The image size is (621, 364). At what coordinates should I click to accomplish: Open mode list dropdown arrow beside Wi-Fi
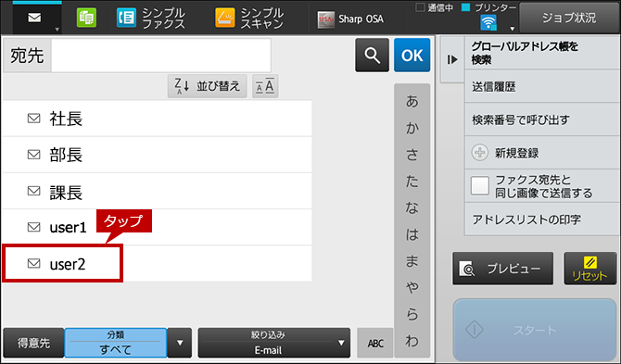[x=512, y=29]
